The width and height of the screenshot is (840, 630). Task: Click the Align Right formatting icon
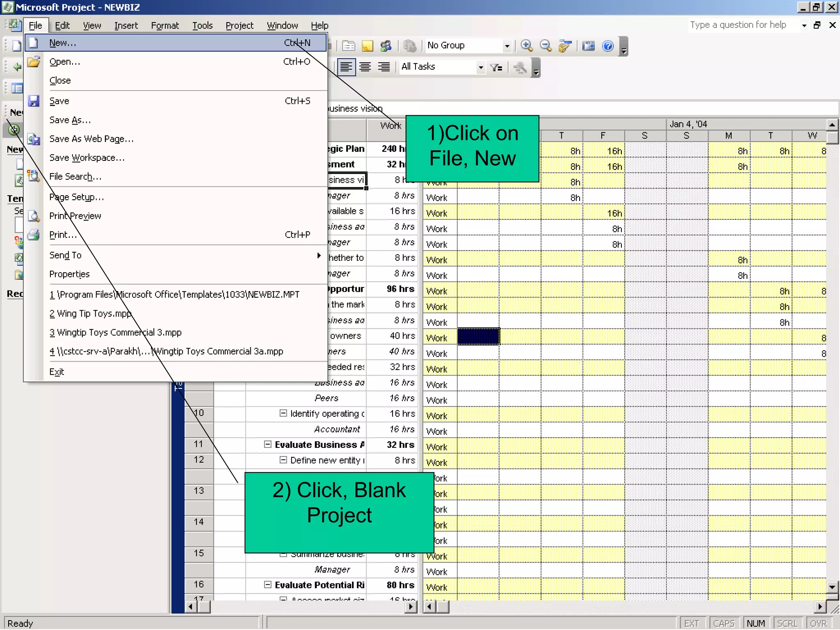tap(384, 67)
